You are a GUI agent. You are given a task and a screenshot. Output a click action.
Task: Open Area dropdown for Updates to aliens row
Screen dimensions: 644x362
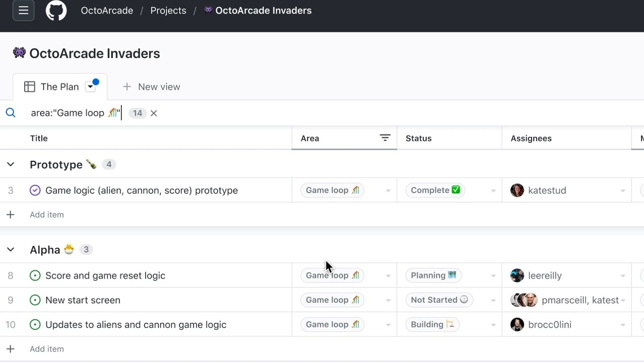pyautogui.click(x=388, y=325)
